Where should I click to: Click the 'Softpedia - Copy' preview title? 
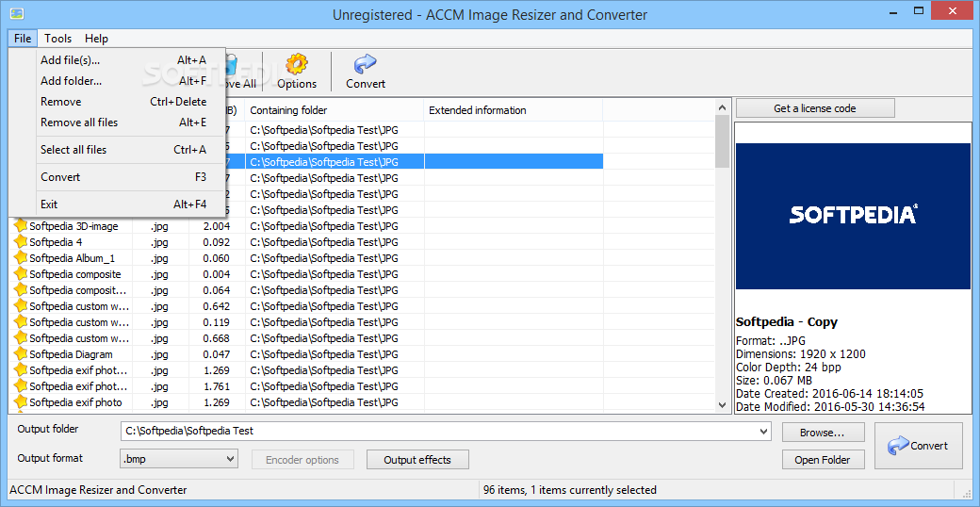[786, 322]
